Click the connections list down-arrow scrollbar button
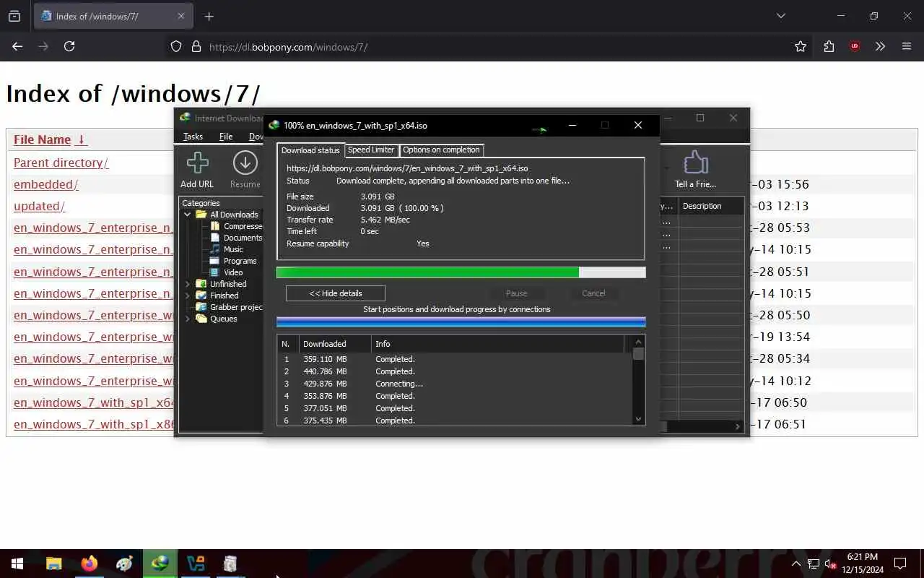Image resolution: width=924 pixels, height=578 pixels. click(x=638, y=419)
